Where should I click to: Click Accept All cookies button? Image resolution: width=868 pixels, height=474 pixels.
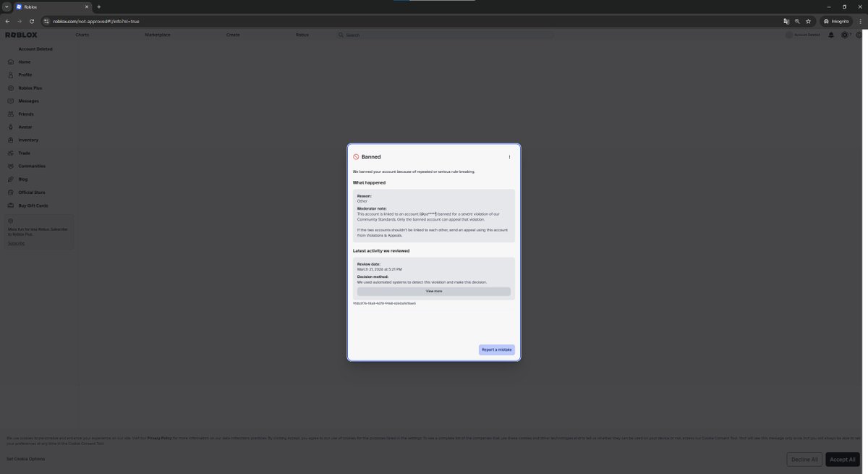843,460
